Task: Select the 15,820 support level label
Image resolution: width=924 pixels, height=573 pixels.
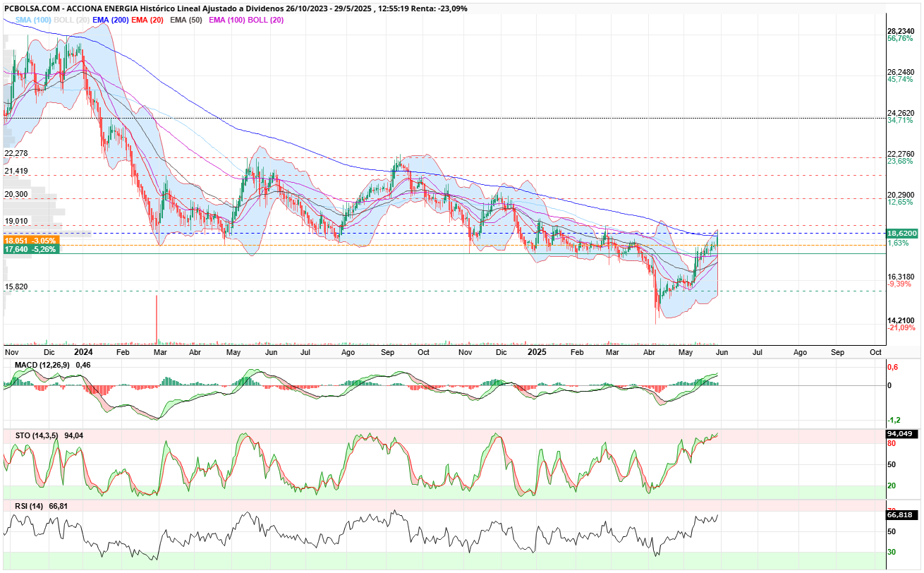Action: 16,286
